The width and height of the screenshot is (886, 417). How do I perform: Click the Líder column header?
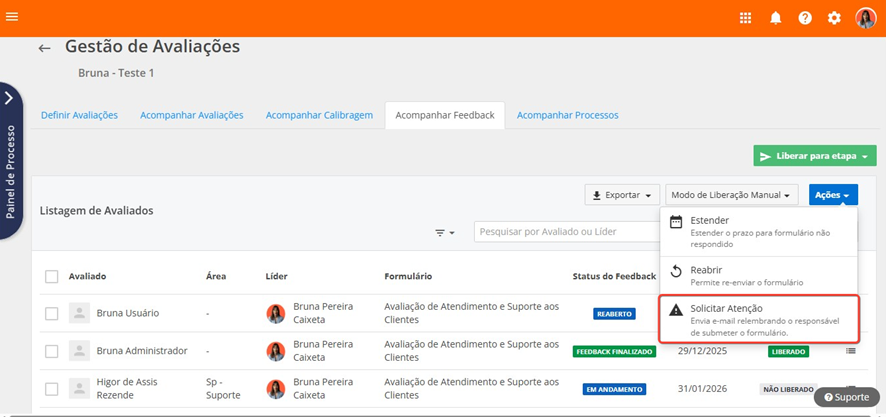tap(277, 276)
